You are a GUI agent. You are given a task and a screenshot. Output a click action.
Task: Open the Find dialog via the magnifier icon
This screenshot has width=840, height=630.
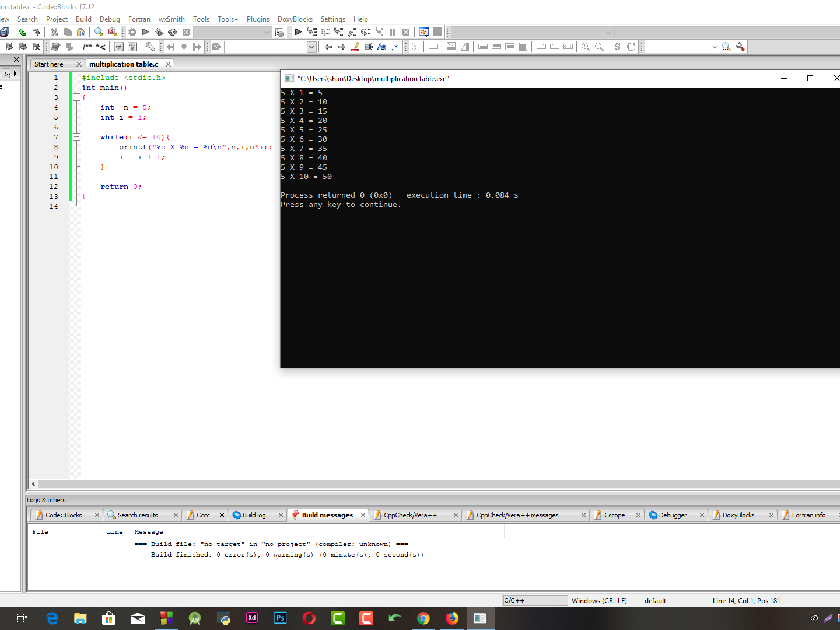[x=98, y=32]
